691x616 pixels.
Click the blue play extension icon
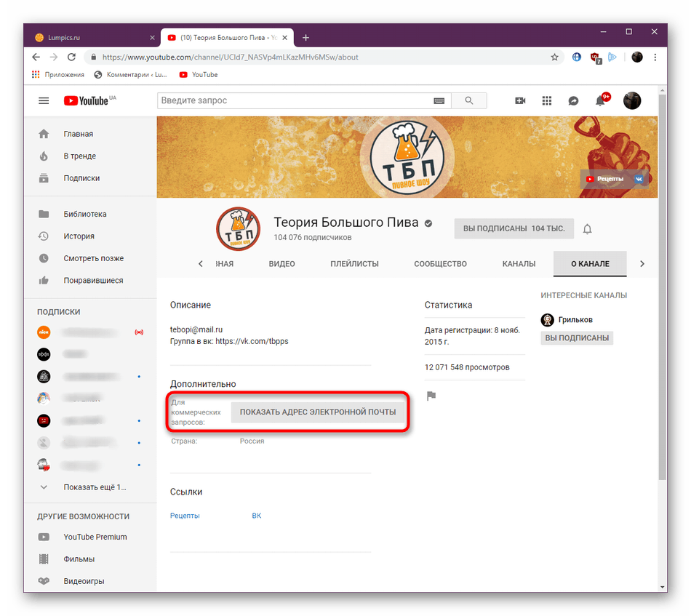click(612, 57)
